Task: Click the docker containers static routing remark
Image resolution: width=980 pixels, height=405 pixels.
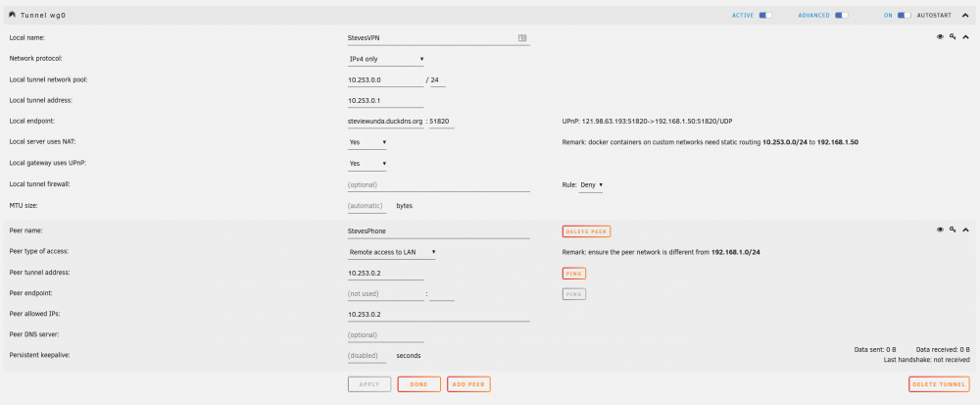Action: 710,142
